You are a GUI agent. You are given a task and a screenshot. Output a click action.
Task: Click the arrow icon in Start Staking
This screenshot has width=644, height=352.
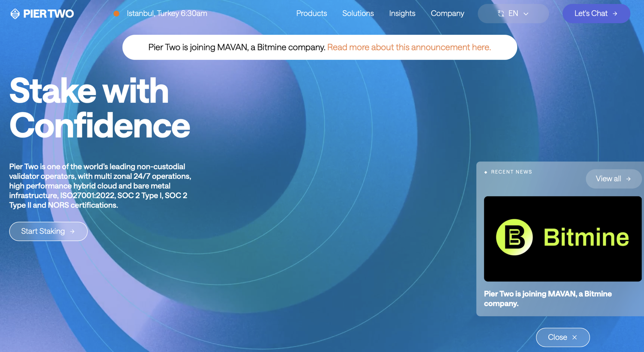point(72,232)
